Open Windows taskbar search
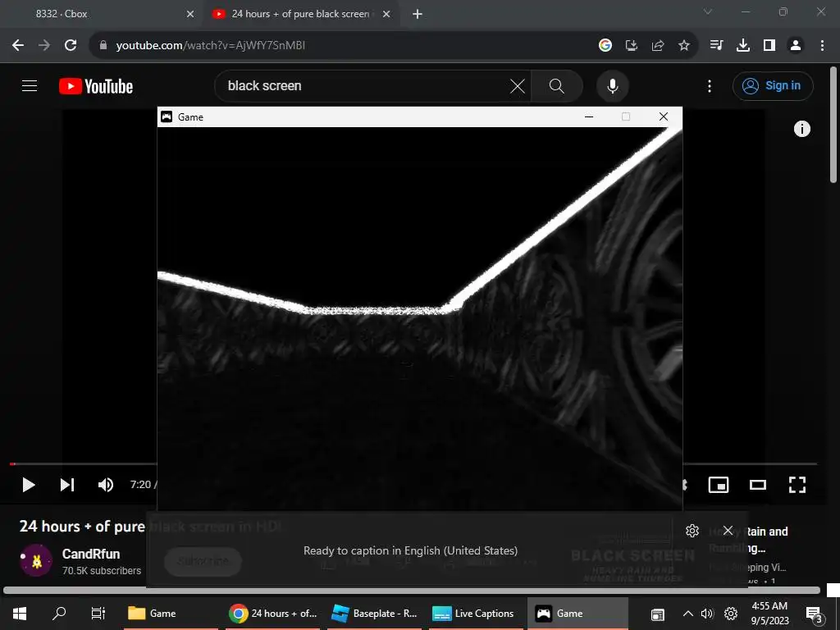The width and height of the screenshot is (840, 630). tap(59, 614)
